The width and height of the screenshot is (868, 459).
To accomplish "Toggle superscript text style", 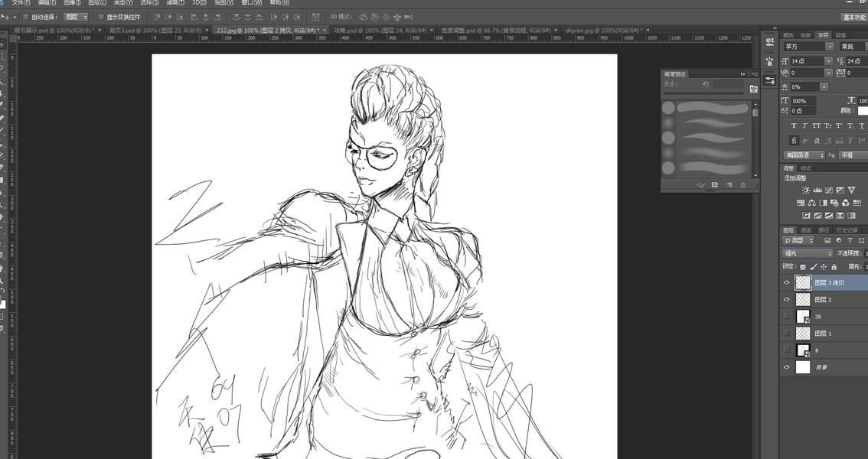I will [840, 126].
